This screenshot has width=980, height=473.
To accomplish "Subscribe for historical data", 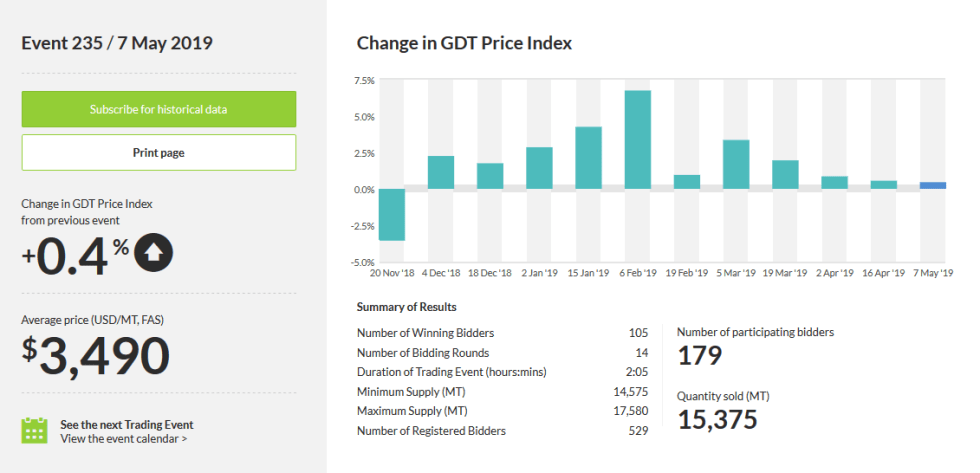I will [158, 109].
